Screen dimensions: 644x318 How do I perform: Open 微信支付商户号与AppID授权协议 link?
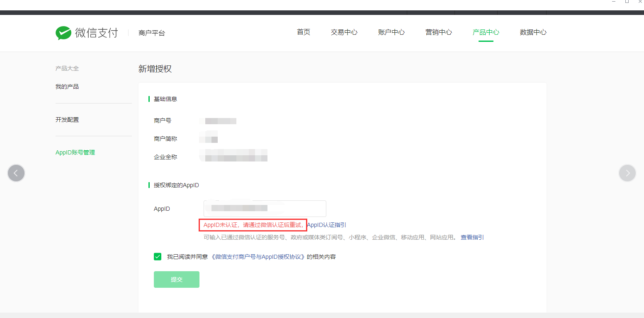tap(258, 257)
